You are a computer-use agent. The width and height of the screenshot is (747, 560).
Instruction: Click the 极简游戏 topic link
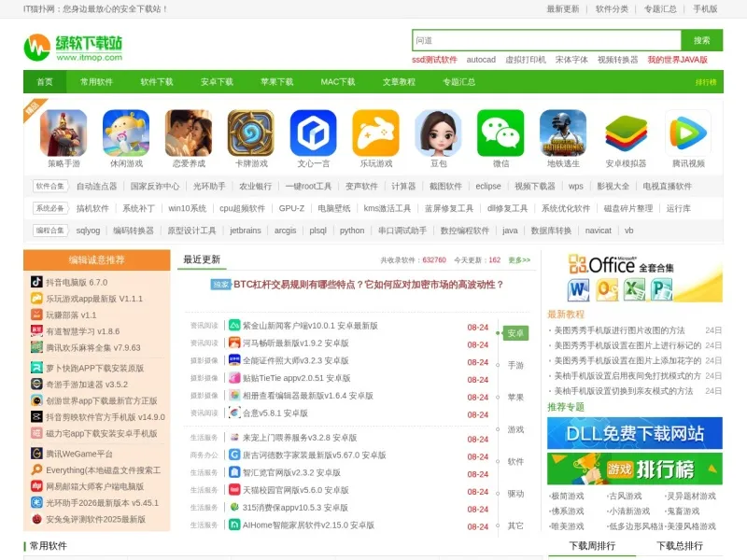[x=567, y=497]
